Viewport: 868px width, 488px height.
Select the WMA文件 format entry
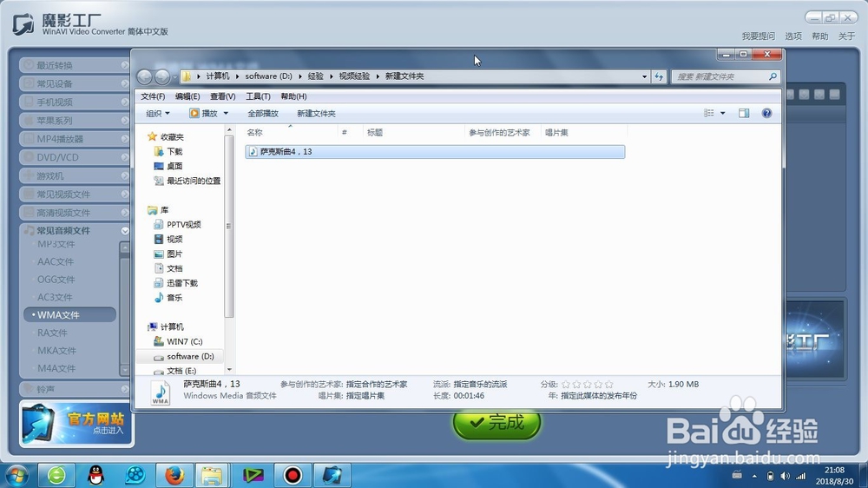point(70,314)
